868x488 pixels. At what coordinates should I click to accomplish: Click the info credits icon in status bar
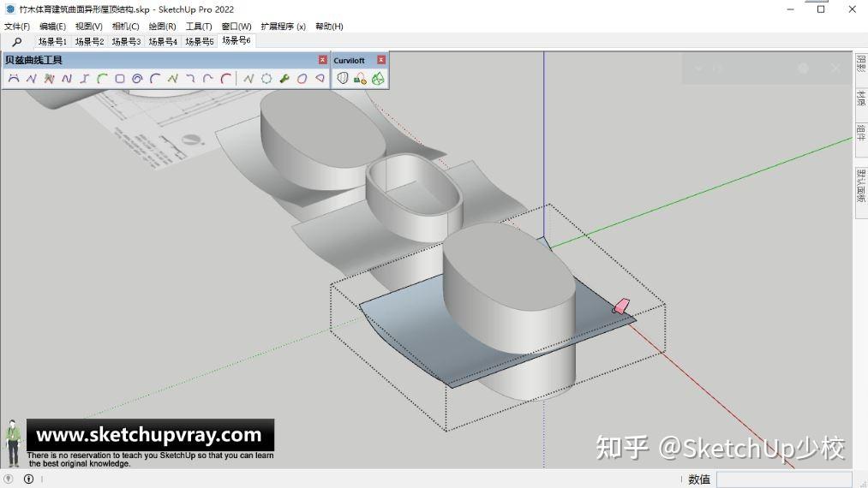pyautogui.click(x=29, y=479)
